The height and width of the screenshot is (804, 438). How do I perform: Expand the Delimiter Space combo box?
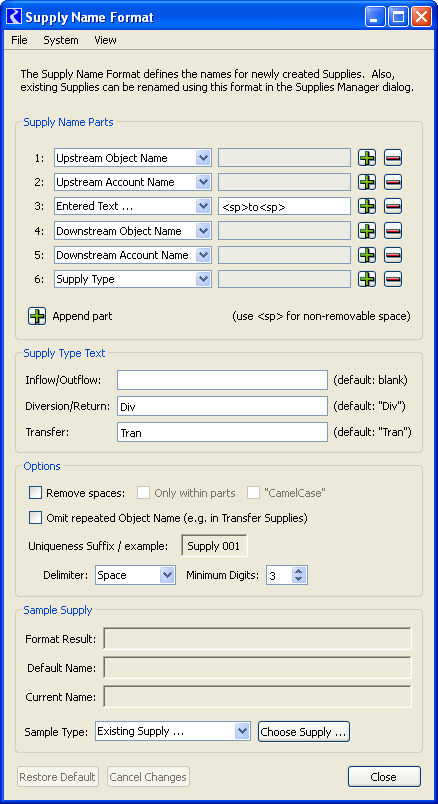[136, 575]
